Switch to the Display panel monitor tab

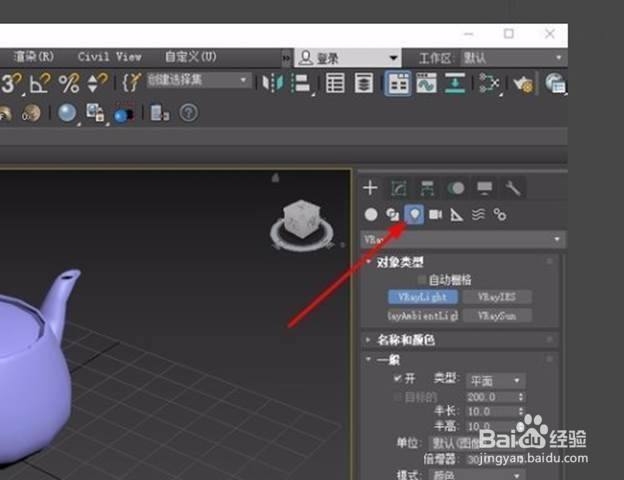click(484, 188)
